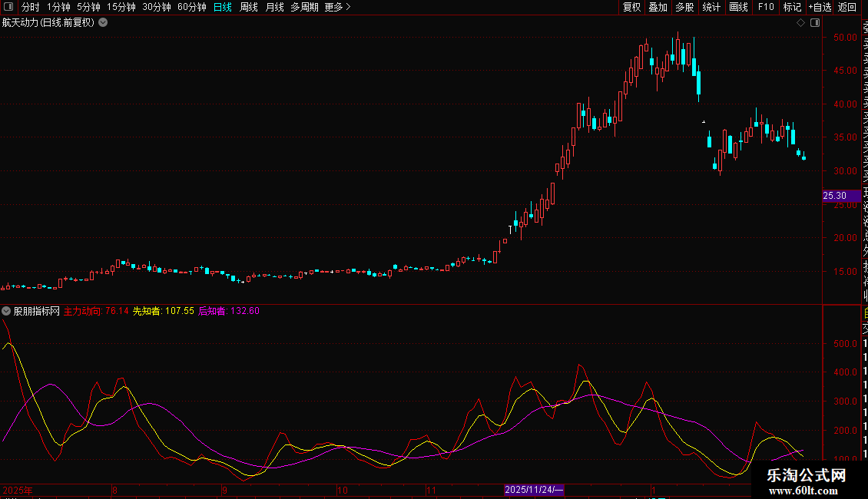Open the 复权 adjustment options

pyautogui.click(x=631, y=7)
